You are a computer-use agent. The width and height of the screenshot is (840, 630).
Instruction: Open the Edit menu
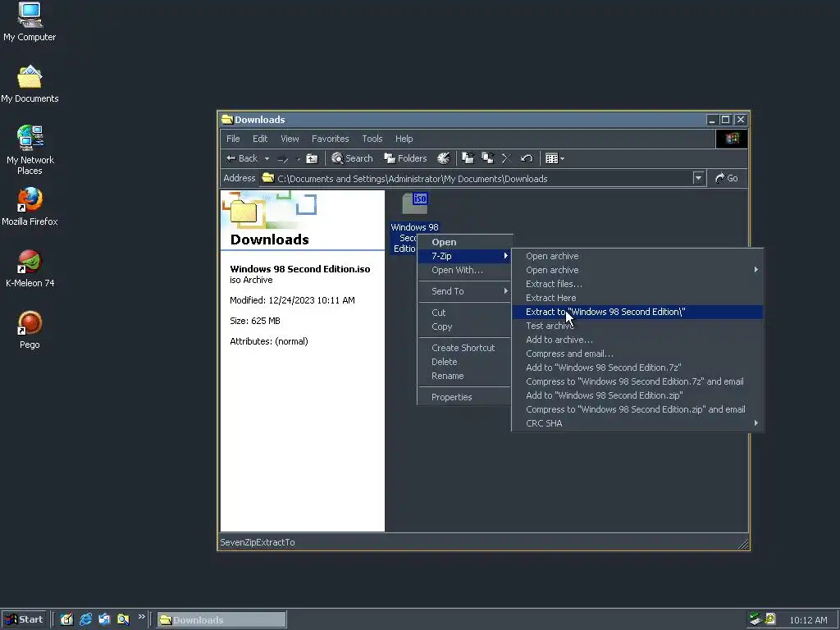point(260,139)
